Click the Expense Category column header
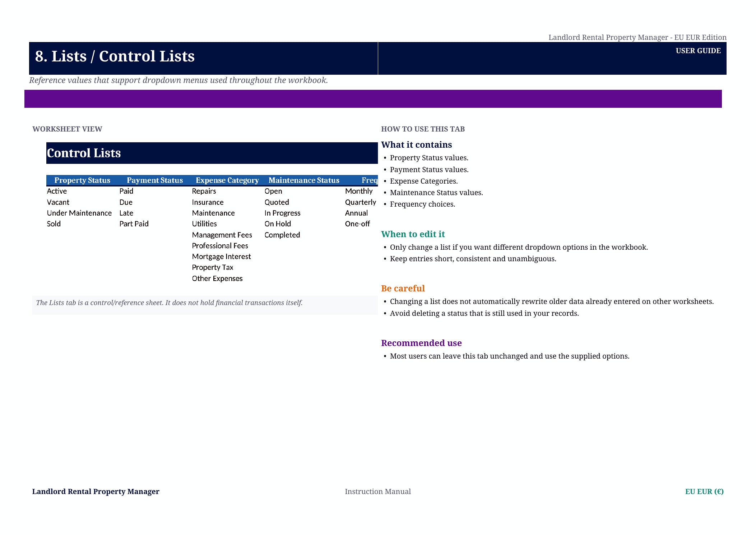Image resolution: width=756 pixels, height=535 pixels. pyautogui.click(x=227, y=180)
